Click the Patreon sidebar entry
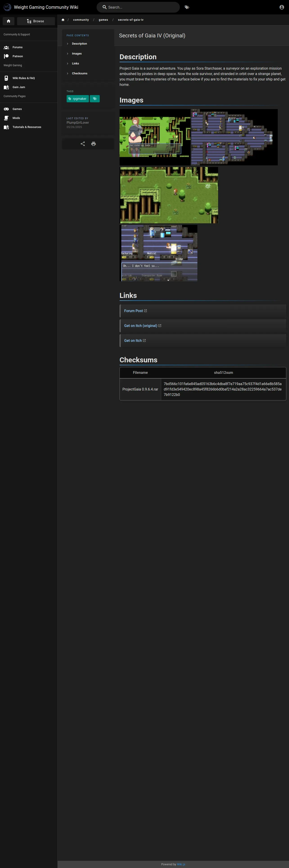The height and width of the screenshot is (868, 289). pyautogui.click(x=18, y=56)
